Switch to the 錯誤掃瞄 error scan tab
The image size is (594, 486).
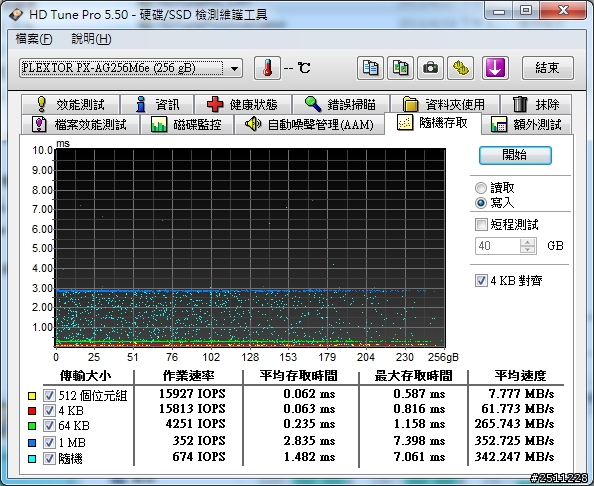341,104
